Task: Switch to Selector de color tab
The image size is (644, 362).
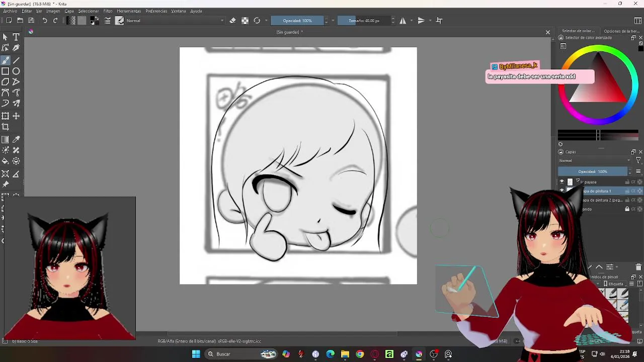Action: (578, 31)
